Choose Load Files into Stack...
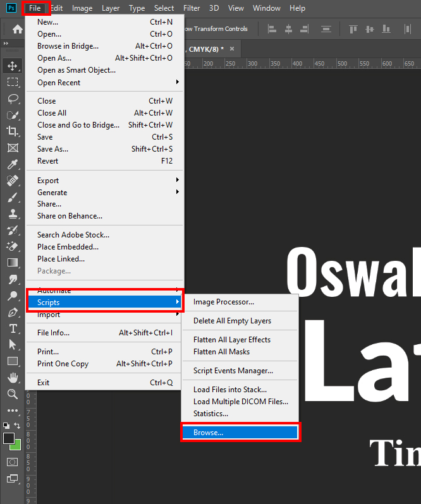This screenshot has height=504, width=421. [240, 390]
